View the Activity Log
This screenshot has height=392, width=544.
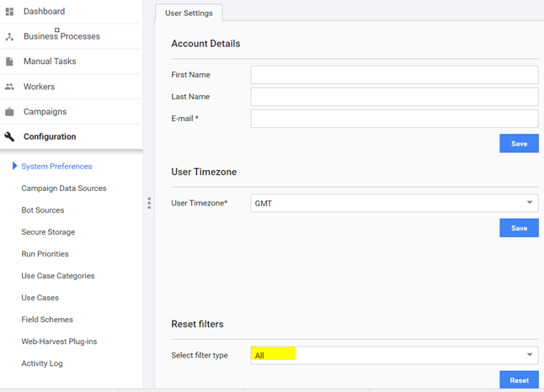pyautogui.click(x=42, y=363)
